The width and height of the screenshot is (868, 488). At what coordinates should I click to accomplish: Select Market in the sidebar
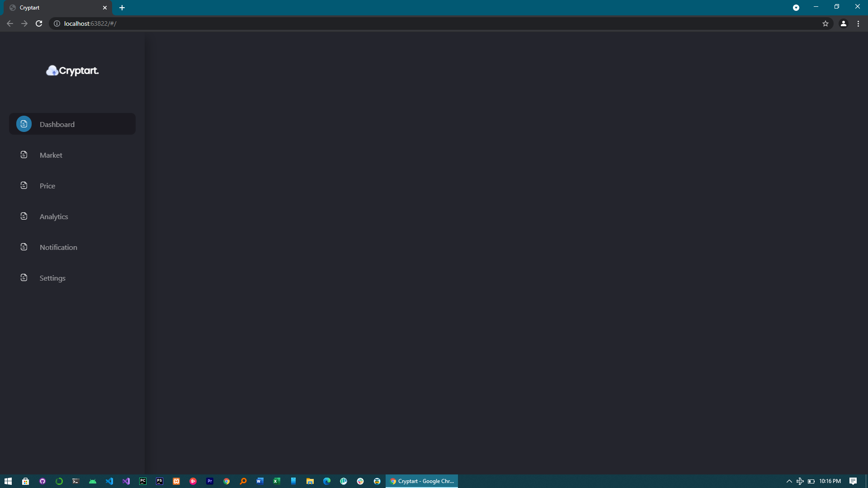click(51, 155)
